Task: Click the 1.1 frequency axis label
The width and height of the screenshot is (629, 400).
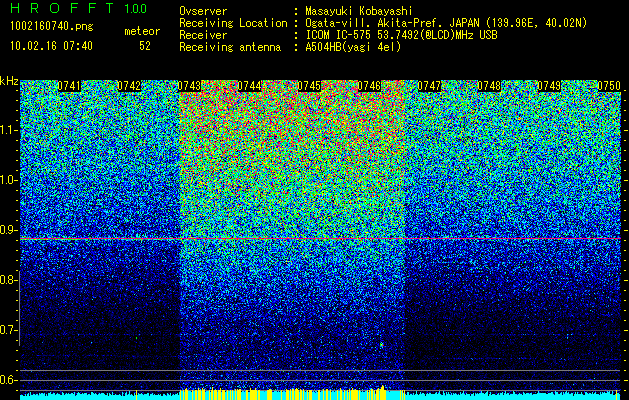Action: tap(8, 130)
